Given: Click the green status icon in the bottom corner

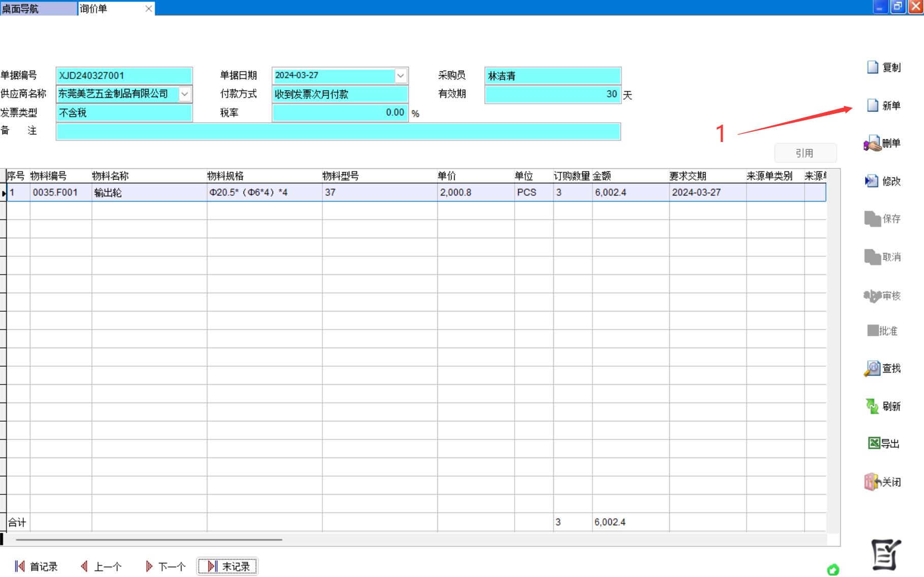Looking at the screenshot, I should click(x=833, y=569).
